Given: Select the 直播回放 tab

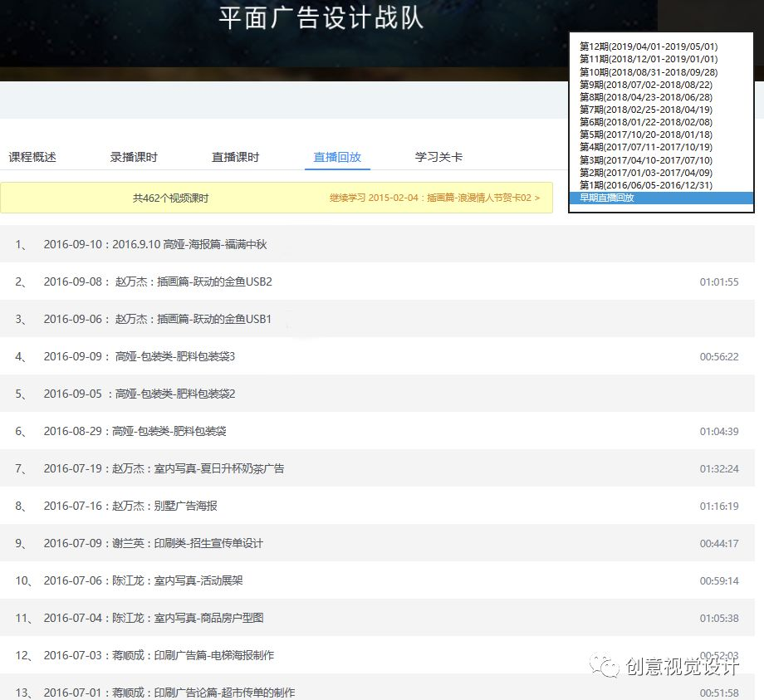Looking at the screenshot, I should point(337,157).
